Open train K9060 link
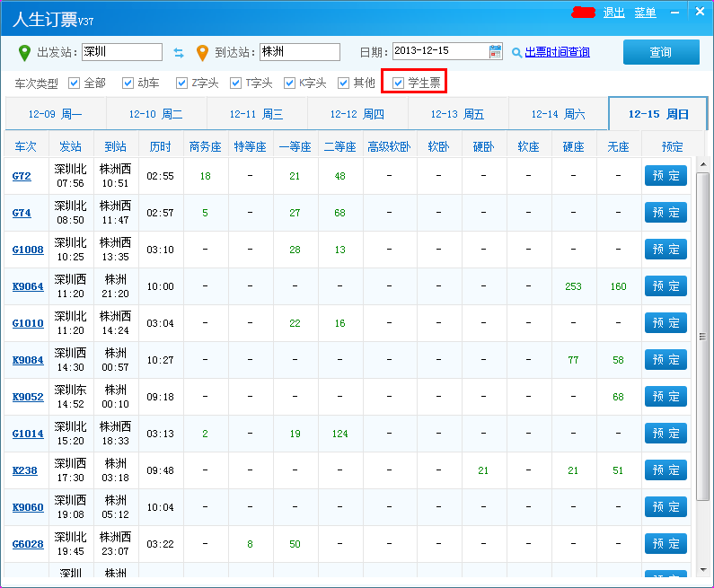The width and height of the screenshot is (714, 588). pos(28,508)
